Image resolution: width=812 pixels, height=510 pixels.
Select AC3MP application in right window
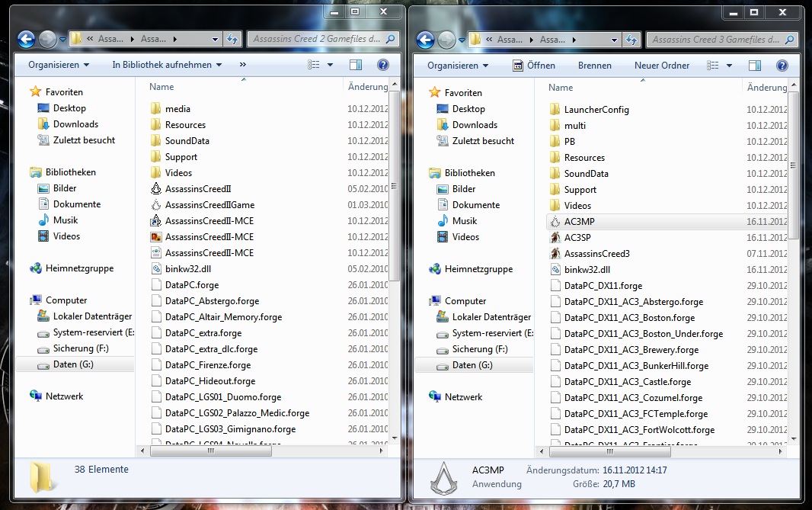pos(572,221)
